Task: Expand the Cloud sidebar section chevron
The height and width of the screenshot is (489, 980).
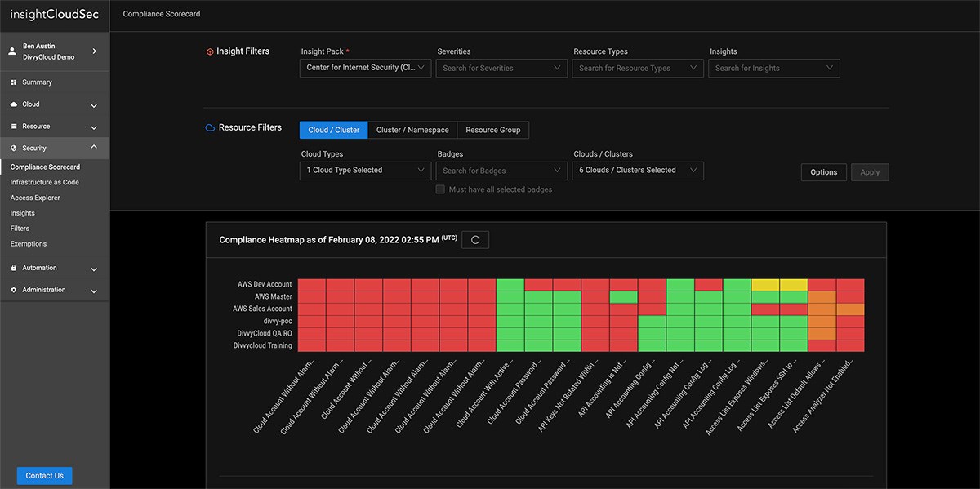Action: pos(94,105)
